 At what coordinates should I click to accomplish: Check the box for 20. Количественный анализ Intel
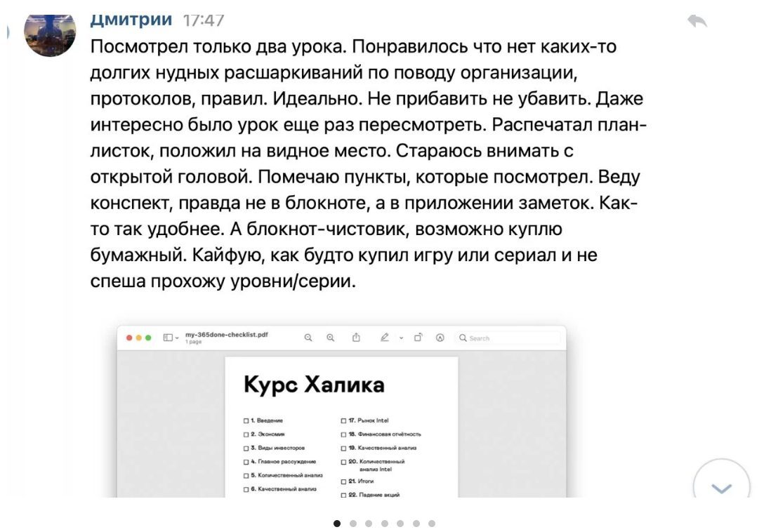[x=343, y=462]
